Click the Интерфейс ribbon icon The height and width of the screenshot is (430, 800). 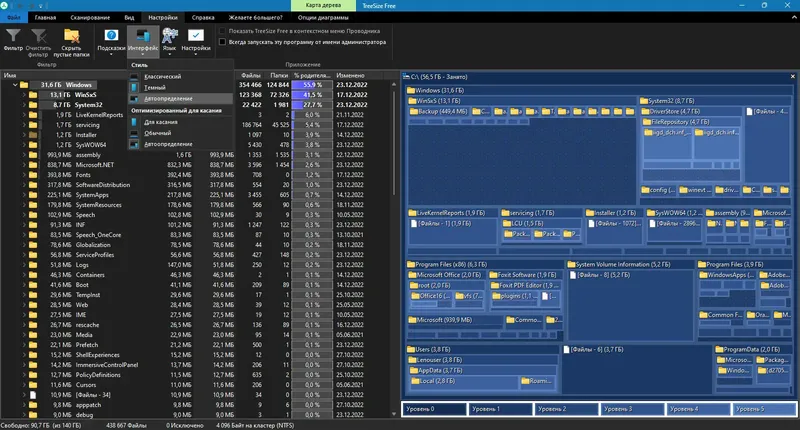click(x=143, y=35)
